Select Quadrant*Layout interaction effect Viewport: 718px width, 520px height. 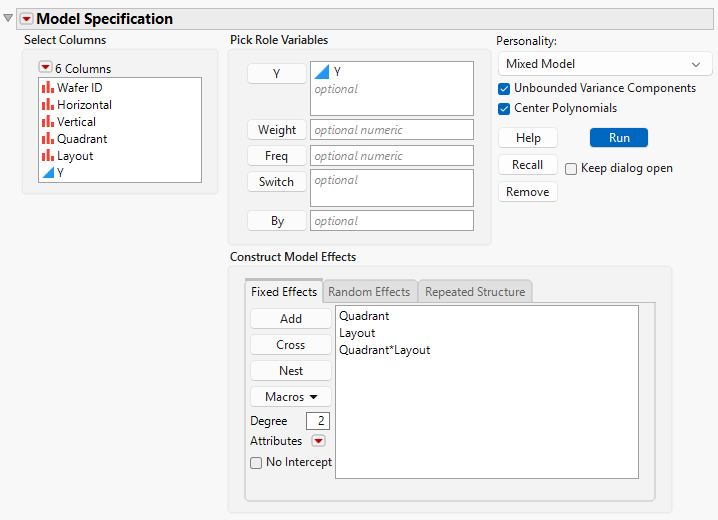[385, 350]
